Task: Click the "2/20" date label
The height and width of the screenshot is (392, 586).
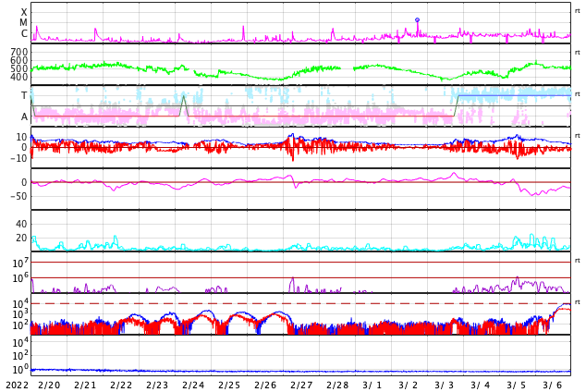Action: coord(49,386)
